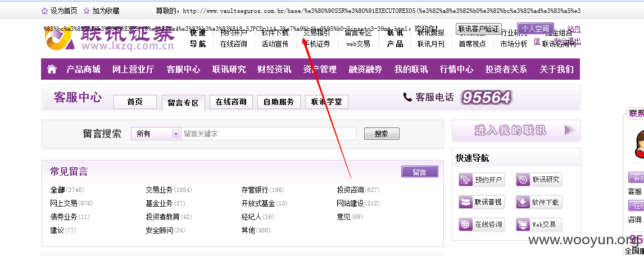Viewport: 644px width, 256px height.
Task: Click the Web交易 monitor icon
Action: 523,225
